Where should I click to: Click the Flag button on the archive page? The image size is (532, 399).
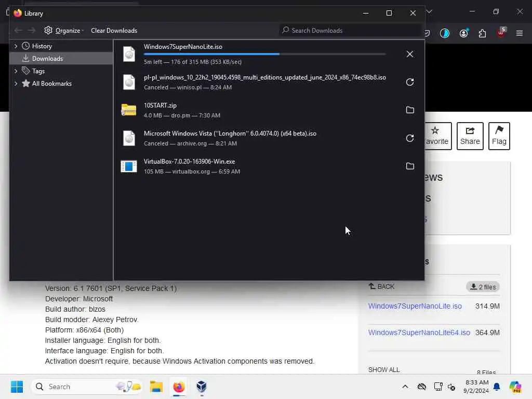[499, 136]
